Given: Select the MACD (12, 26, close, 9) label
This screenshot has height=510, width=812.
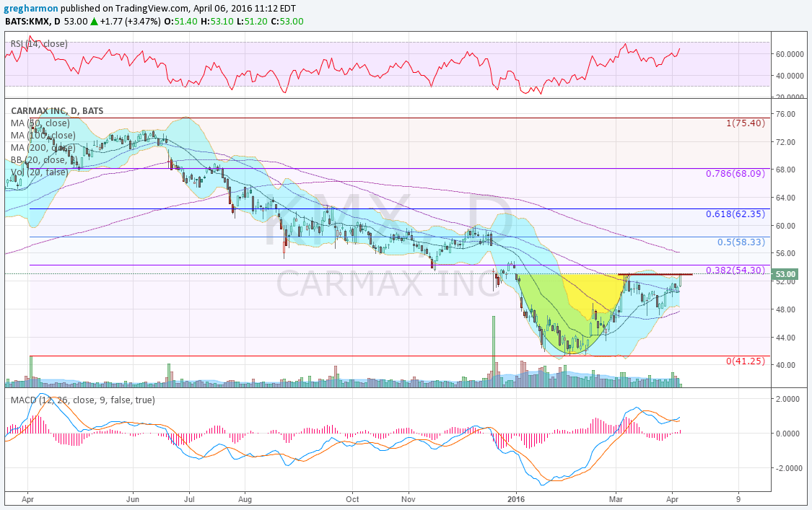Looking at the screenshot, I should pos(83,400).
